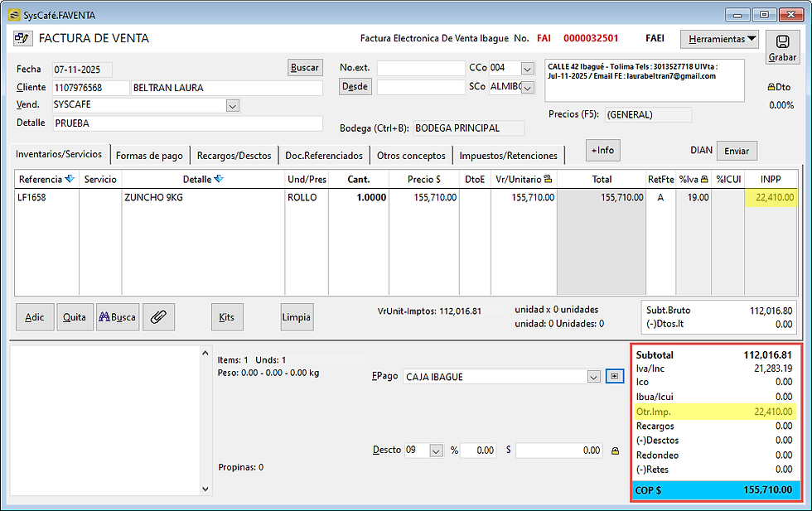
Task: Switch to Inventarios/Servicios tab
Action: (x=59, y=154)
